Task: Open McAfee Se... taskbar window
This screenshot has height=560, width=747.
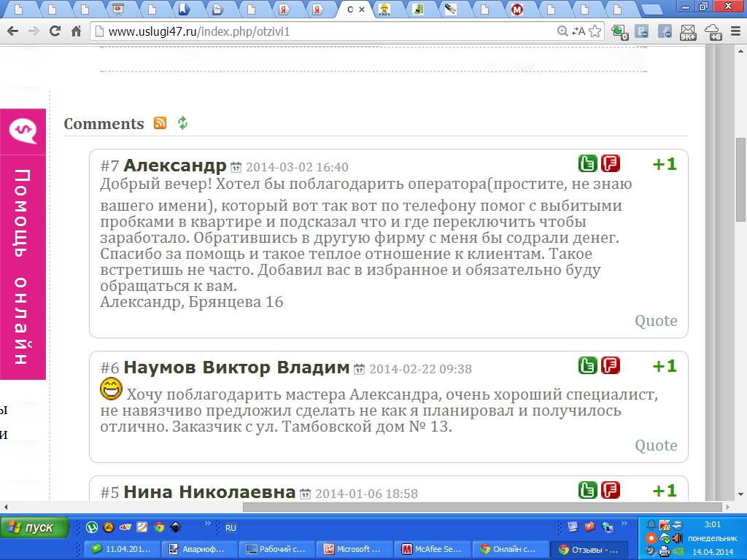Action: pos(432,549)
